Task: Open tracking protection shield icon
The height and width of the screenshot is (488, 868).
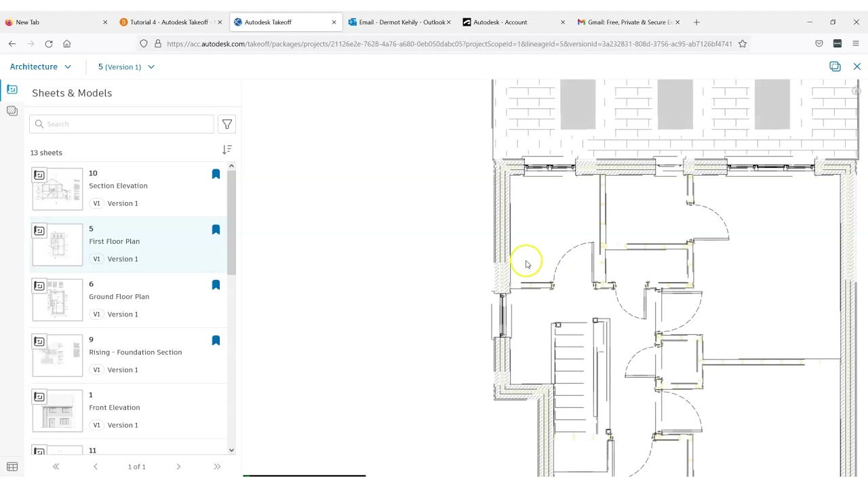Action: [144, 44]
